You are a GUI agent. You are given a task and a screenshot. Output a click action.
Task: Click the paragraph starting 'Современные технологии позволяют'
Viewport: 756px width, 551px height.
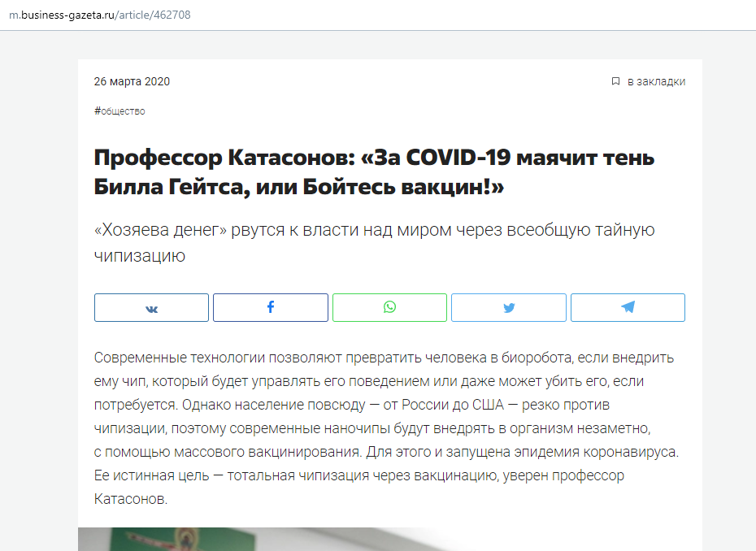pyautogui.click(x=386, y=428)
